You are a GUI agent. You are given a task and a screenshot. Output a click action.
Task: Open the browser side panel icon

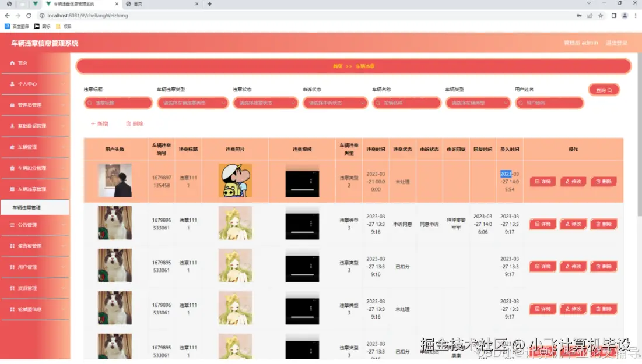(x=614, y=16)
